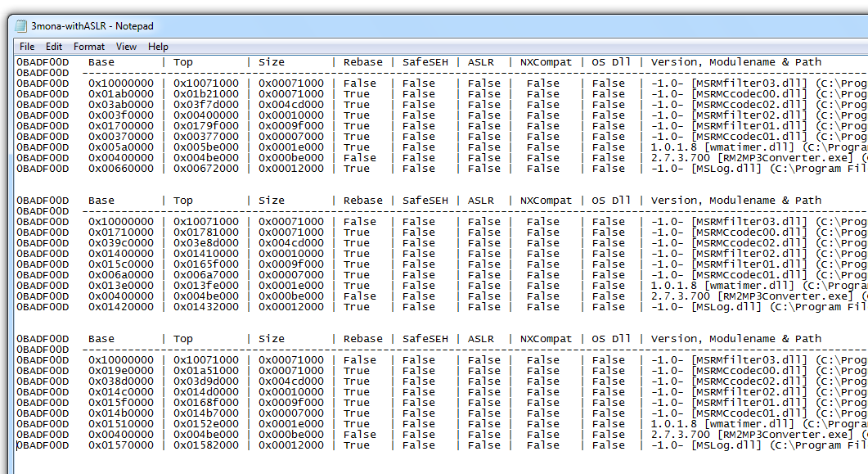Click base address 0x013e0000
This screenshot has height=474, width=868.
tap(121, 286)
